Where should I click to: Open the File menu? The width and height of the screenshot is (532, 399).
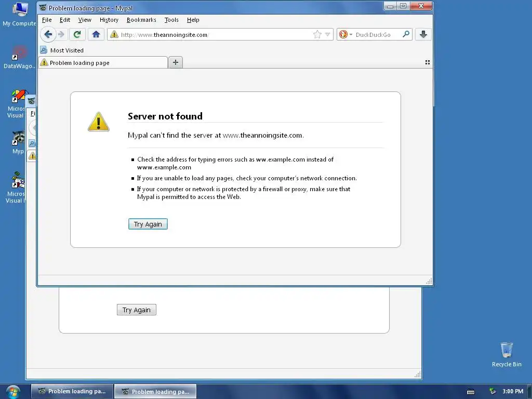coord(47,20)
